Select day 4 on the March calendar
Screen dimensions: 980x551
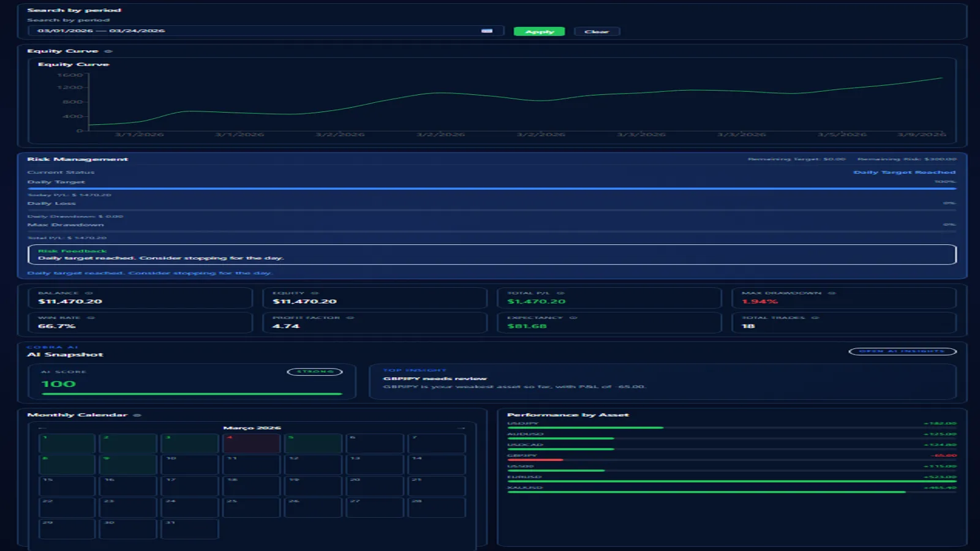[x=251, y=442]
